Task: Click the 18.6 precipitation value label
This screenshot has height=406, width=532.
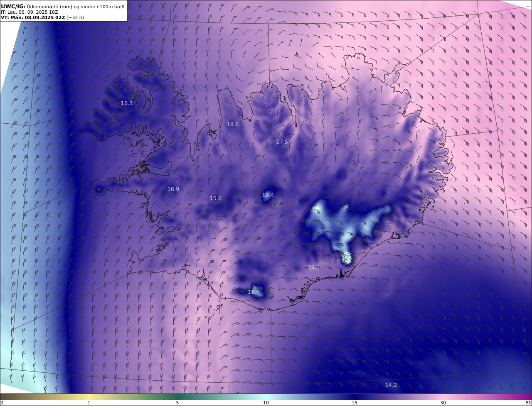Action: pyautogui.click(x=233, y=124)
